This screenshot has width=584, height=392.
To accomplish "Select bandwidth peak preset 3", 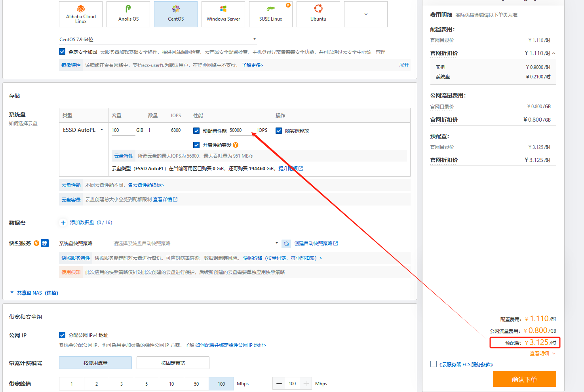I will pos(122,384).
